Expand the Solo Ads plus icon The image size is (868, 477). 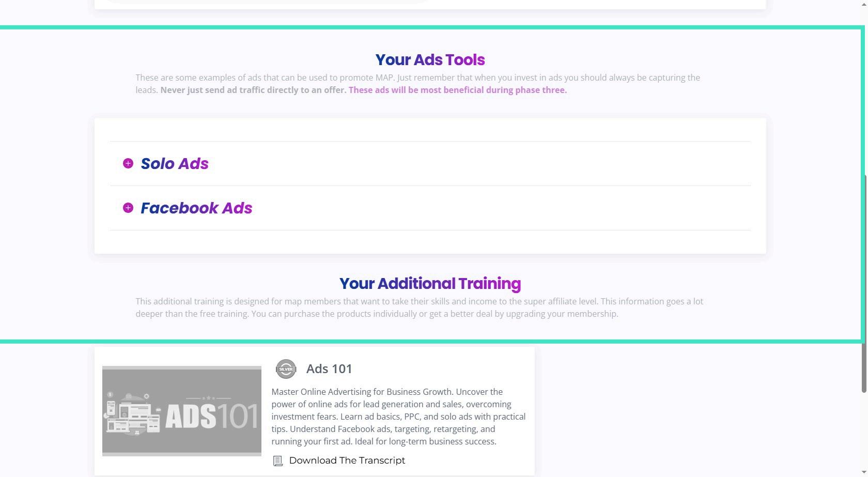coord(128,163)
